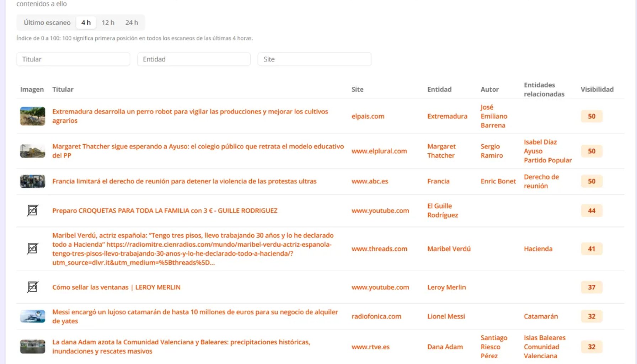Open headline about Extremadura perro robot
637x364 pixels.
(x=190, y=116)
